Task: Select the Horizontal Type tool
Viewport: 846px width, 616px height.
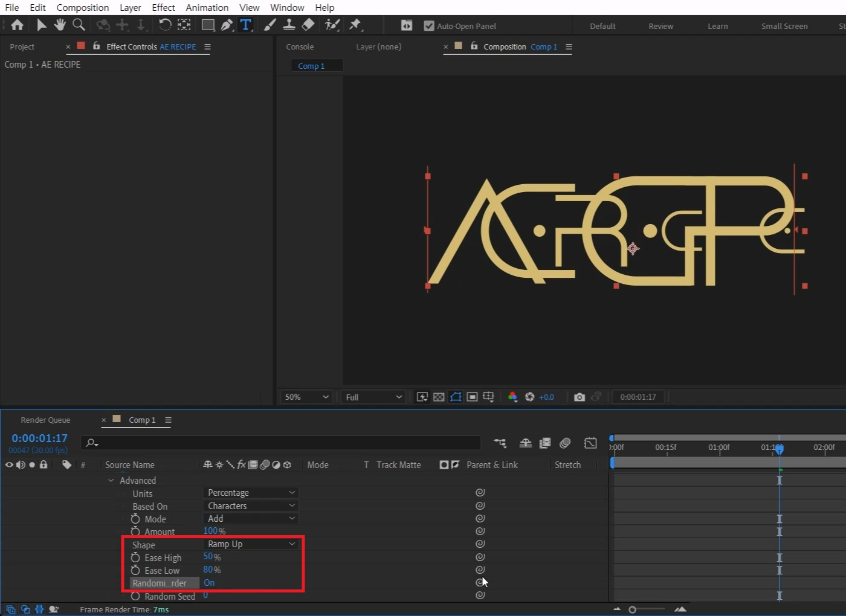Action: pos(245,25)
